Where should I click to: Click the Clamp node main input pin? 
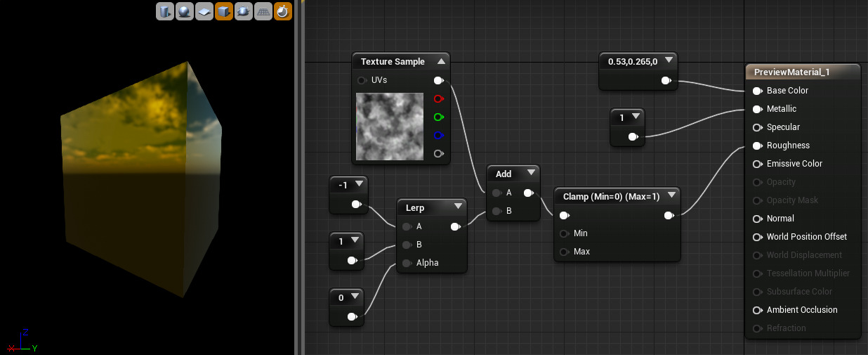tap(564, 215)
